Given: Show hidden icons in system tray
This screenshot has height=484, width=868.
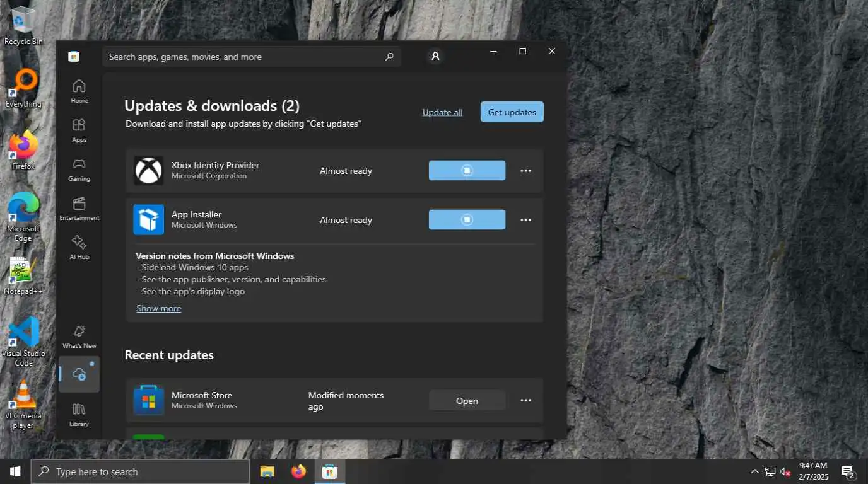Looking at the screenshot, I should 754,471.
